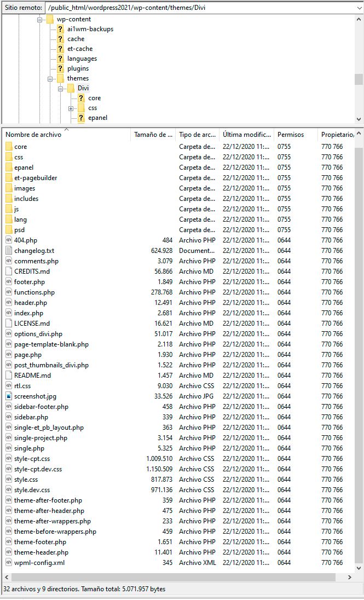
Task: Sort by Tipo de archivo column
Action: pos(198,135)
